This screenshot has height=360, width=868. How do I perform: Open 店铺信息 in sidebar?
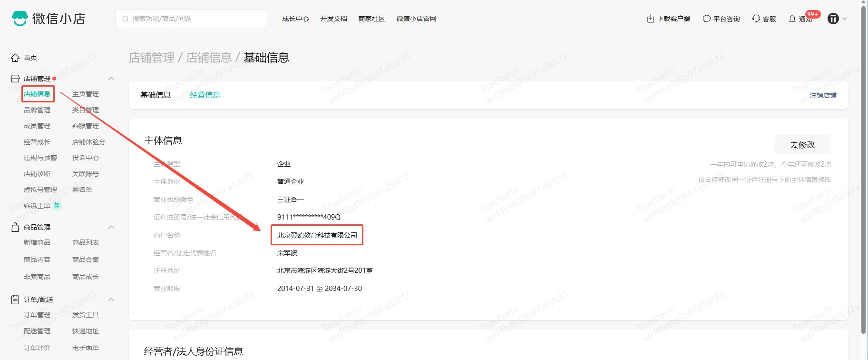[x=37, y=94]
